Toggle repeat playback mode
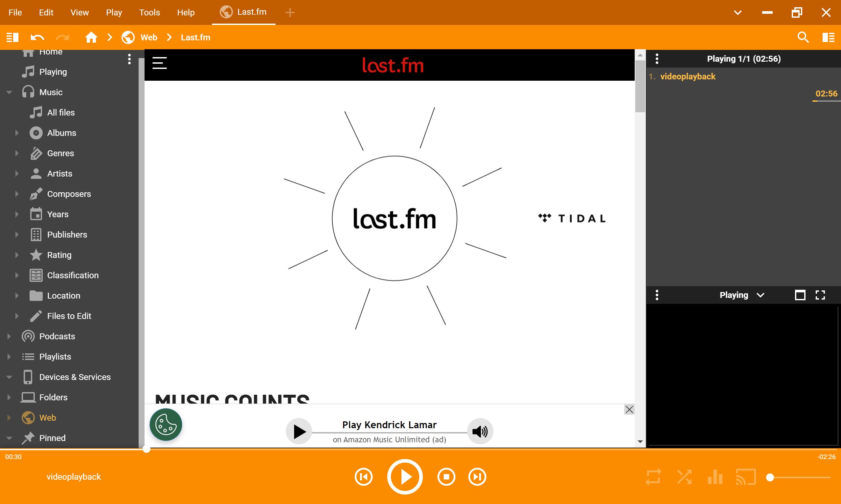Viewport: 841px width, 504px height. [x=653, y=477]
